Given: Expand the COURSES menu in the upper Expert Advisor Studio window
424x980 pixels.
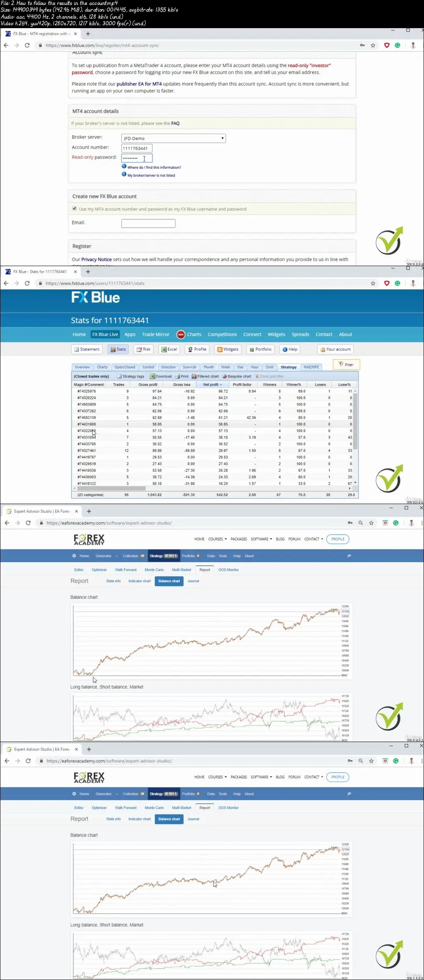Looking at the screenshot, I should [x=217, y=539].
